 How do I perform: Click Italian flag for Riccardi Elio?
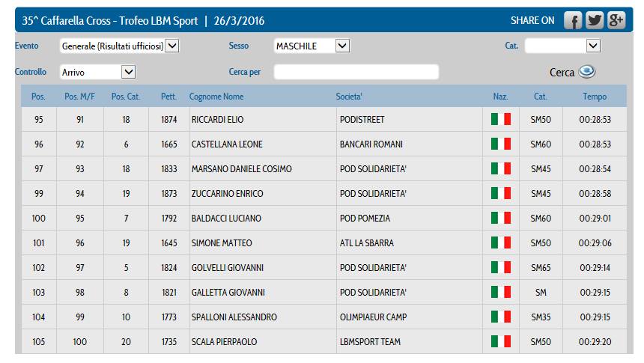coord(500,120)
